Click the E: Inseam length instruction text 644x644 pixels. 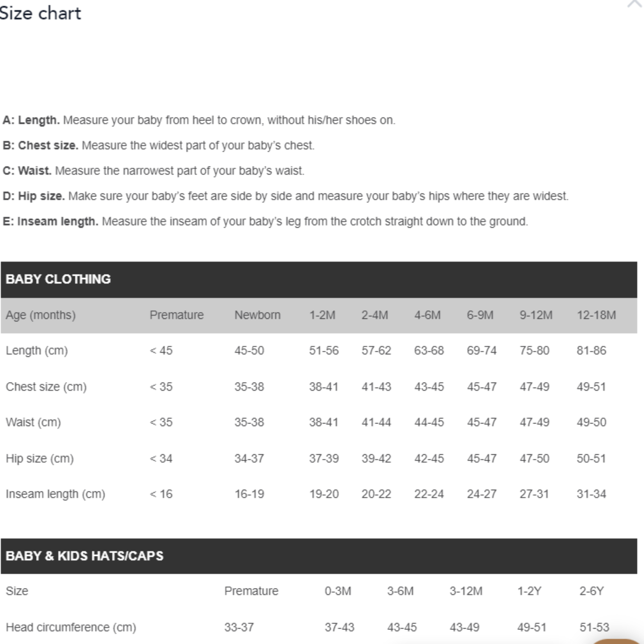click(265, 221)
